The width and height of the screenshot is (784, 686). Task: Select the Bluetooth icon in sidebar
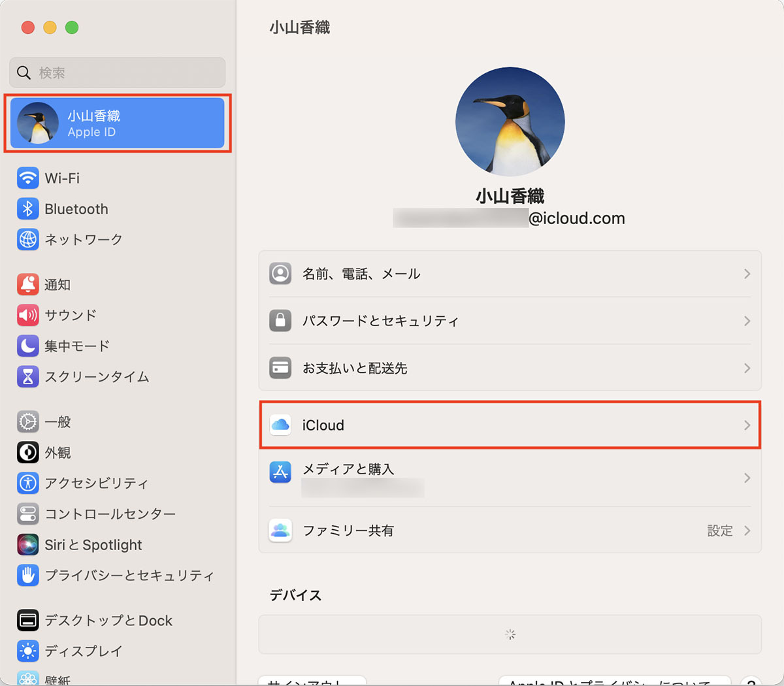[27, 209]
